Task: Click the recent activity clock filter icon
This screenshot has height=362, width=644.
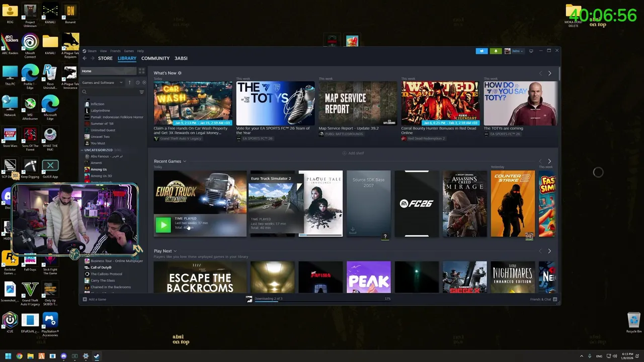Action: pyautogui.click(x=137, y=82)
